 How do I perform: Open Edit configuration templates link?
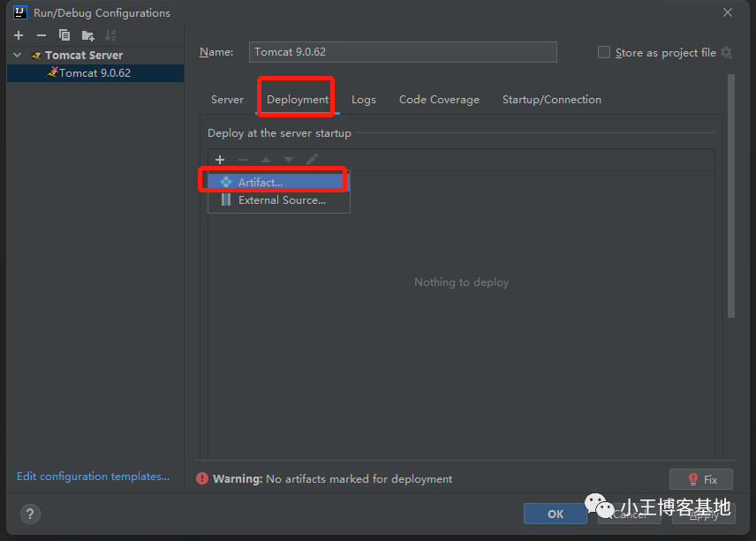93,477
